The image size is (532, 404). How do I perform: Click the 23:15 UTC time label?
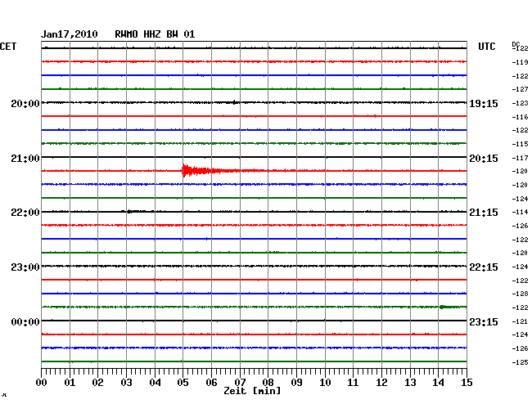click(484, 321)
